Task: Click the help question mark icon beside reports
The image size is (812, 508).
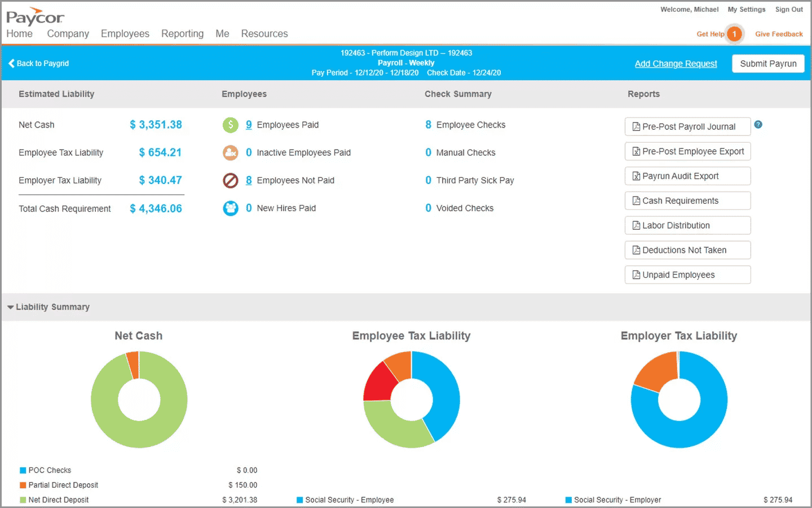Action: click(758, 125)
